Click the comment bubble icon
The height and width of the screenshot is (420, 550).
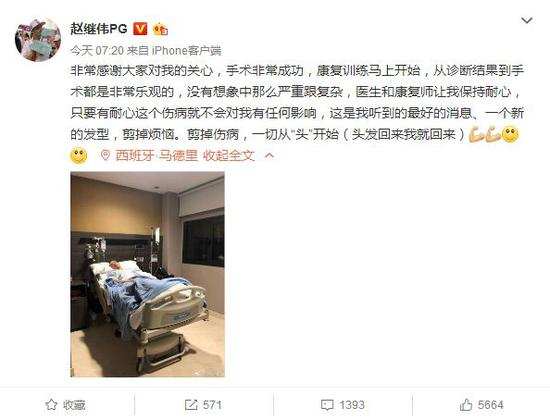pos(327,405)
